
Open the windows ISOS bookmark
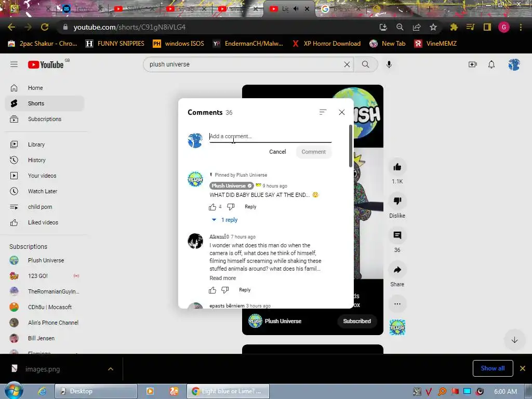[x=179, y=44]
